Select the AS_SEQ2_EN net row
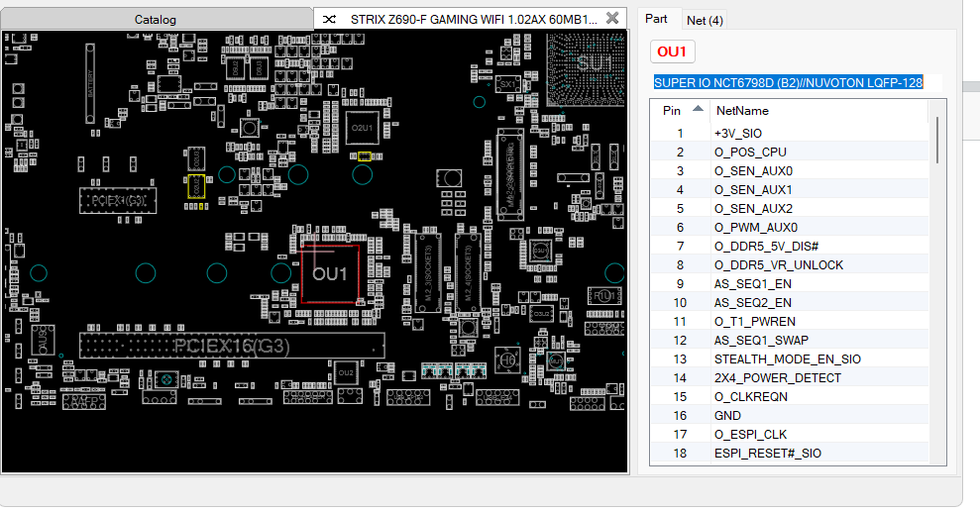 tap(790, 302)
